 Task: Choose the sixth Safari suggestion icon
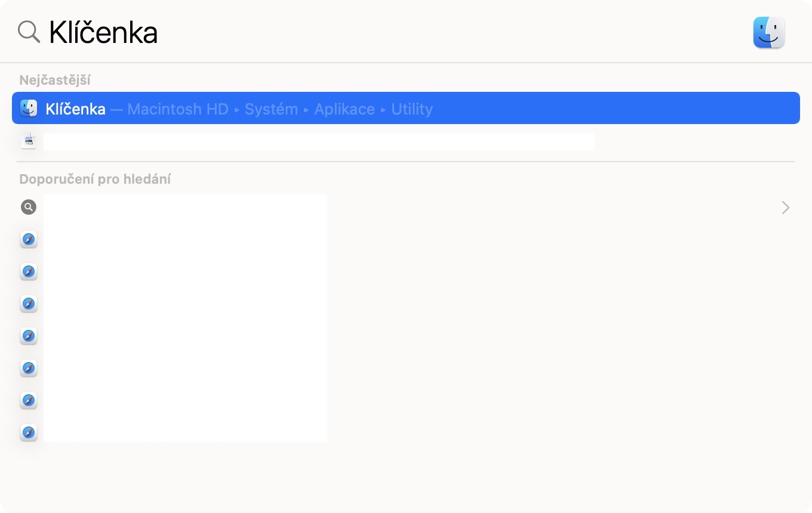[29, 400]
